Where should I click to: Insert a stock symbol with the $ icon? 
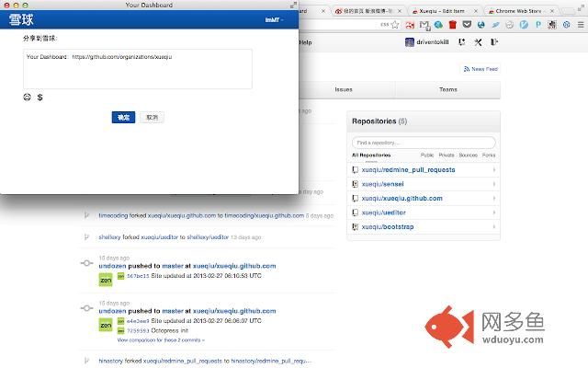[x=40, y=98]
